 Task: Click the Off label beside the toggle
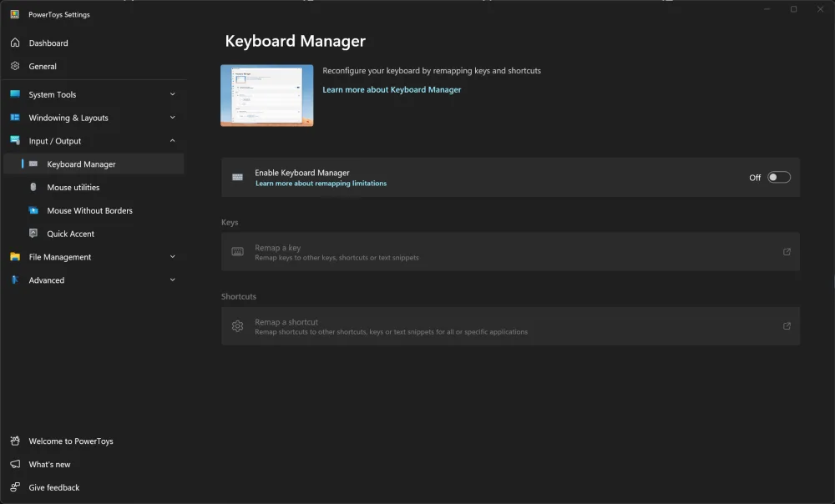tap(755, 178)
